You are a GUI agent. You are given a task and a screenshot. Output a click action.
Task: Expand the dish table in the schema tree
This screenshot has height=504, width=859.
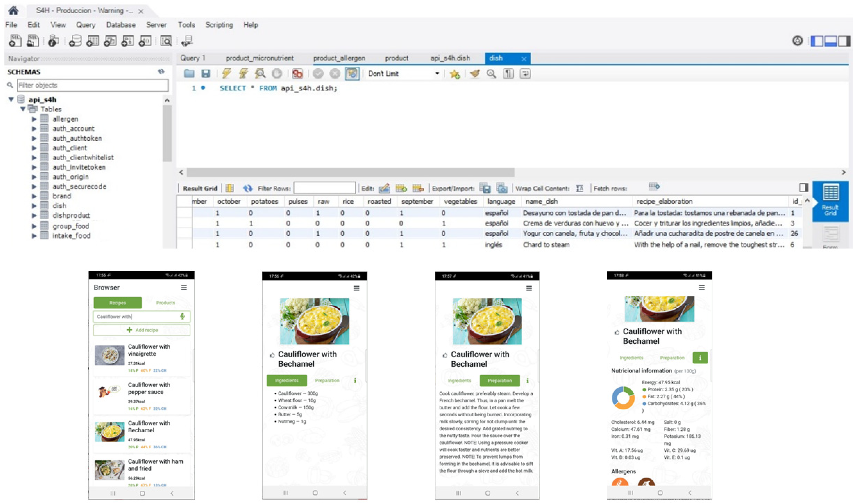pos(34,206)
